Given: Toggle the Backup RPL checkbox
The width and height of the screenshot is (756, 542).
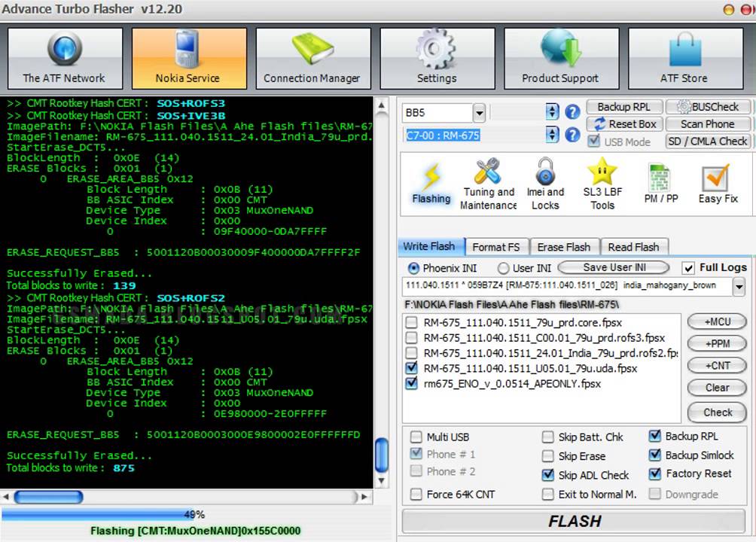Looking at the screenshot, I should pos(655,436).
